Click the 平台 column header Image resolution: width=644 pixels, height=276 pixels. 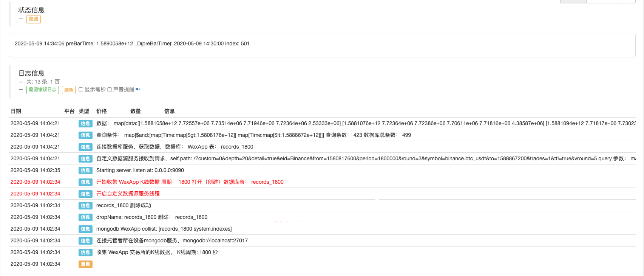coord(69,111)
